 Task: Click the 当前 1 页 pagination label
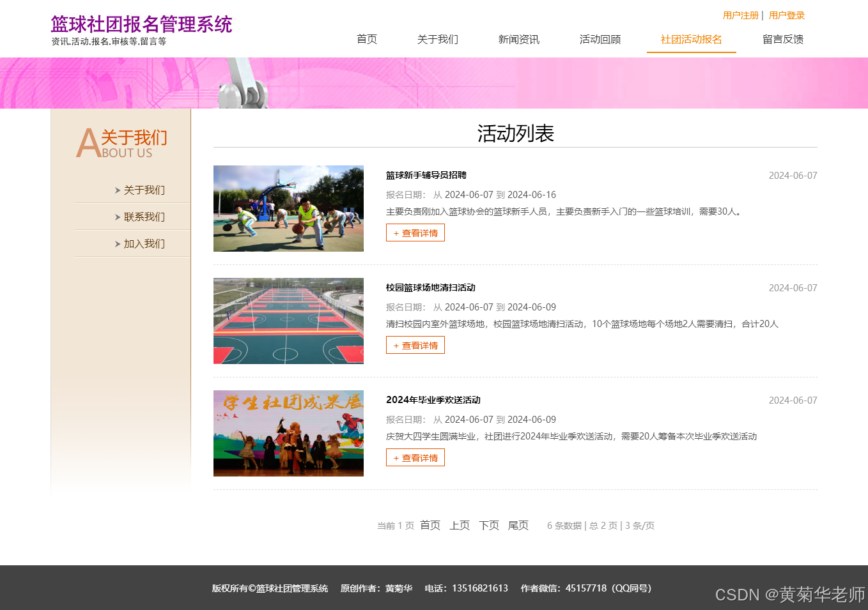[x=396, y=526]
